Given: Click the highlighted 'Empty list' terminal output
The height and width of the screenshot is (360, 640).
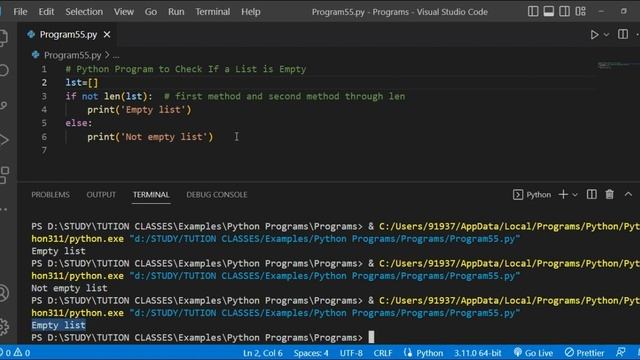Looking at the screenshot, I should [58, 325].
